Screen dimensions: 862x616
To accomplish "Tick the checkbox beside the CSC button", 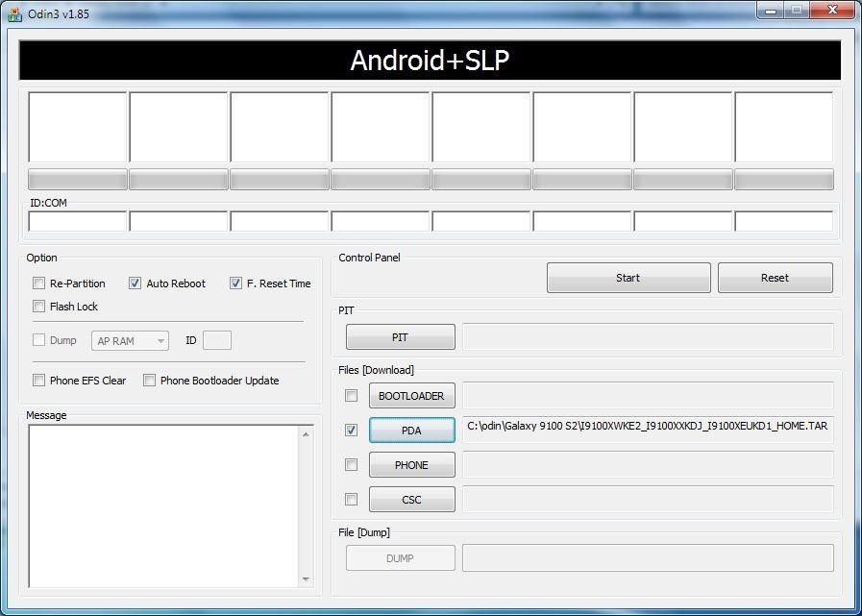I will [351, 500].
